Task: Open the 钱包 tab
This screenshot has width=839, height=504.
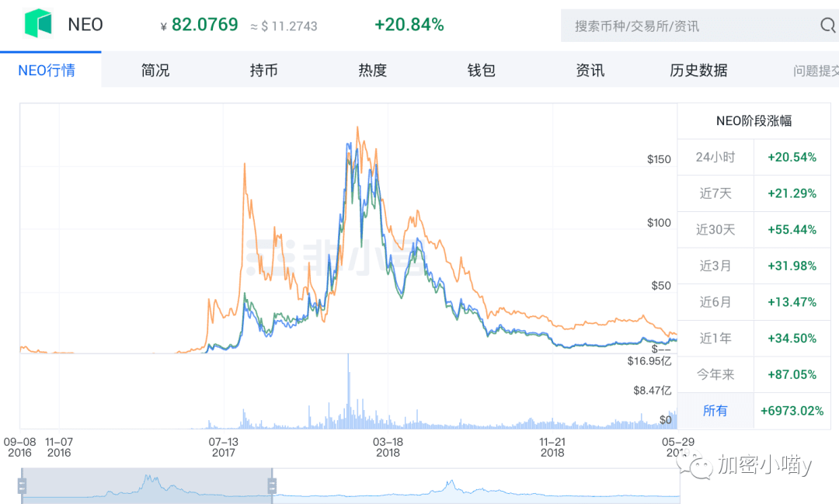Action: tap(480, 70)
